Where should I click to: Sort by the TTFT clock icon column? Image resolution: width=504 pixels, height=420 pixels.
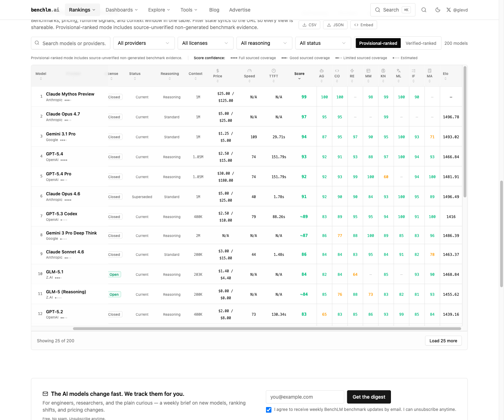[x=273, y=76]
